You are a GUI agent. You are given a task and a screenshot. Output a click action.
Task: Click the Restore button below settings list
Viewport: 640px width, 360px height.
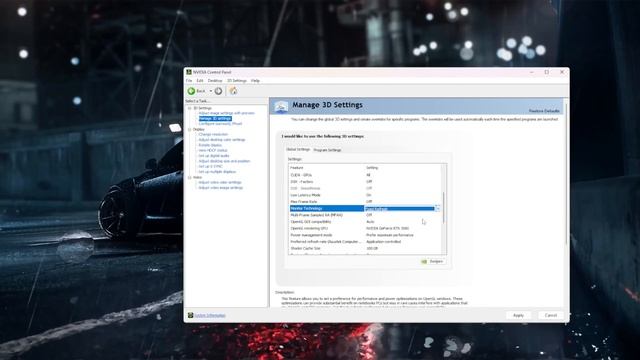432,261
